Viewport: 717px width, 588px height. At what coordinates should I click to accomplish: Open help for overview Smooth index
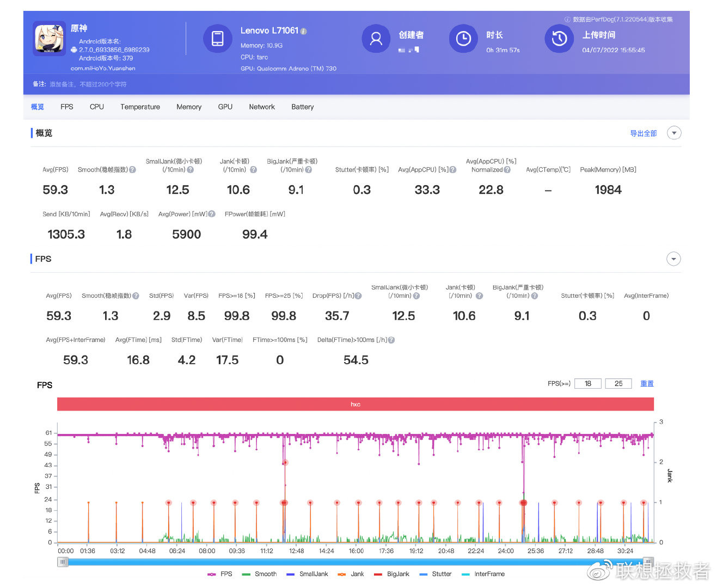132,170
